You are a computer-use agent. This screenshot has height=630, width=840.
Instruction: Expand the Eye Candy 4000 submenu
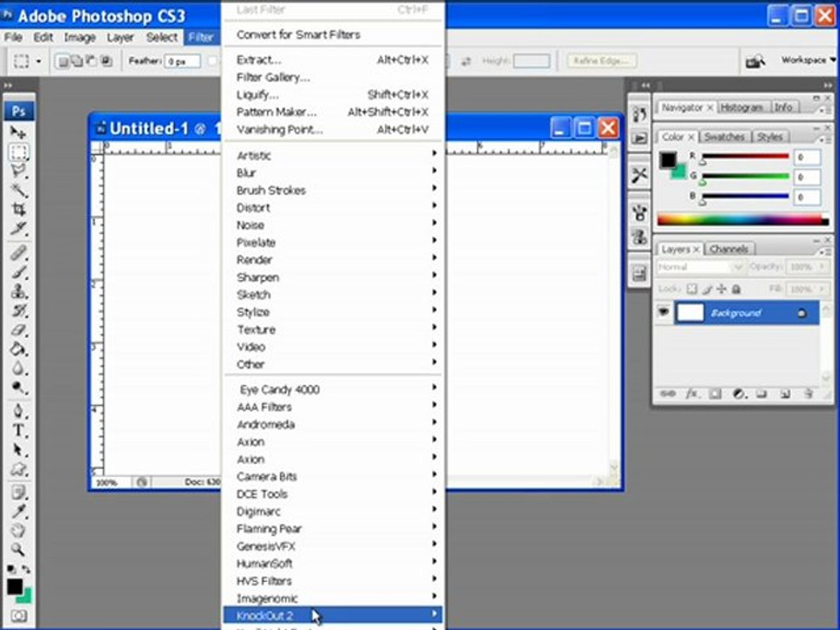[333, 389]
